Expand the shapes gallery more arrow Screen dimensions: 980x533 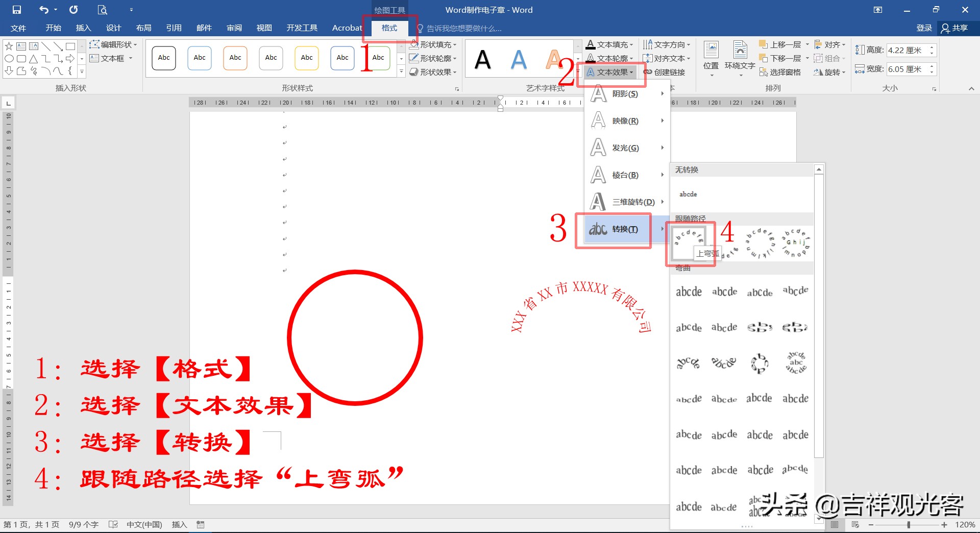[82, 71]
